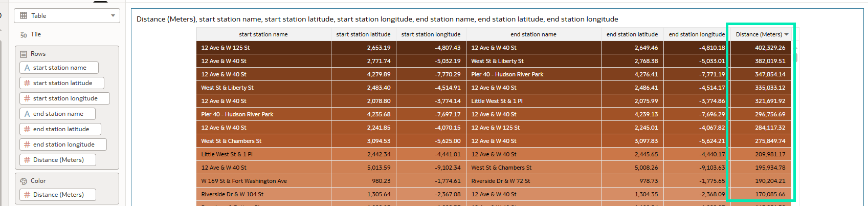Screen dimensions: 868x206
Task: Click text-type icon of end station name
Action: [x=27, y=114]
